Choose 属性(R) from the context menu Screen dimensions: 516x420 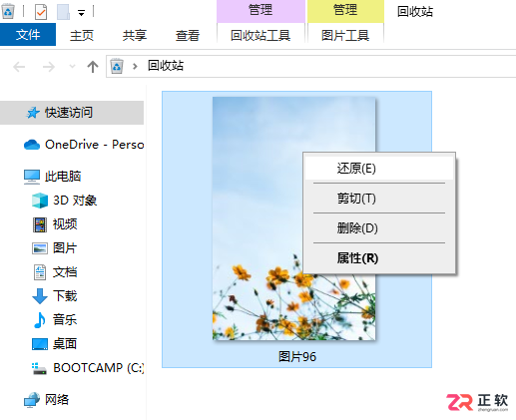pos(379,258)
